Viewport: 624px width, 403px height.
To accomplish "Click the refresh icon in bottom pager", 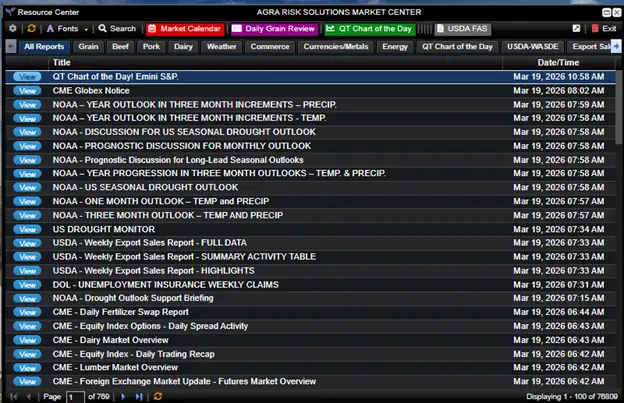I will pyautogui.click(x=158, y=396).
